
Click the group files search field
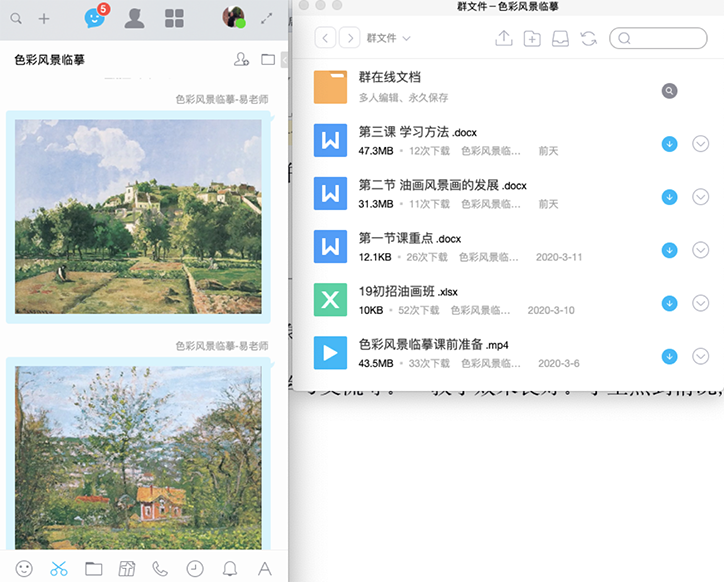pos(664,38)
